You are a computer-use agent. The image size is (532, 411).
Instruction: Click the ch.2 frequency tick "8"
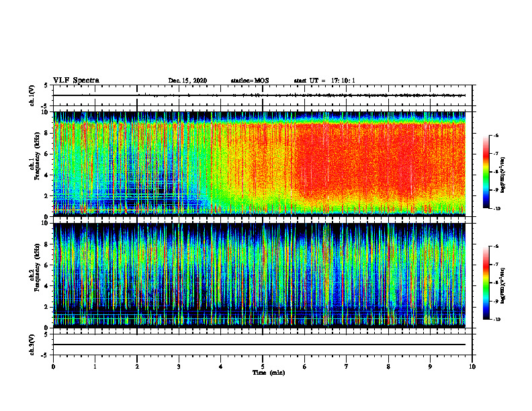coord(46,244)
